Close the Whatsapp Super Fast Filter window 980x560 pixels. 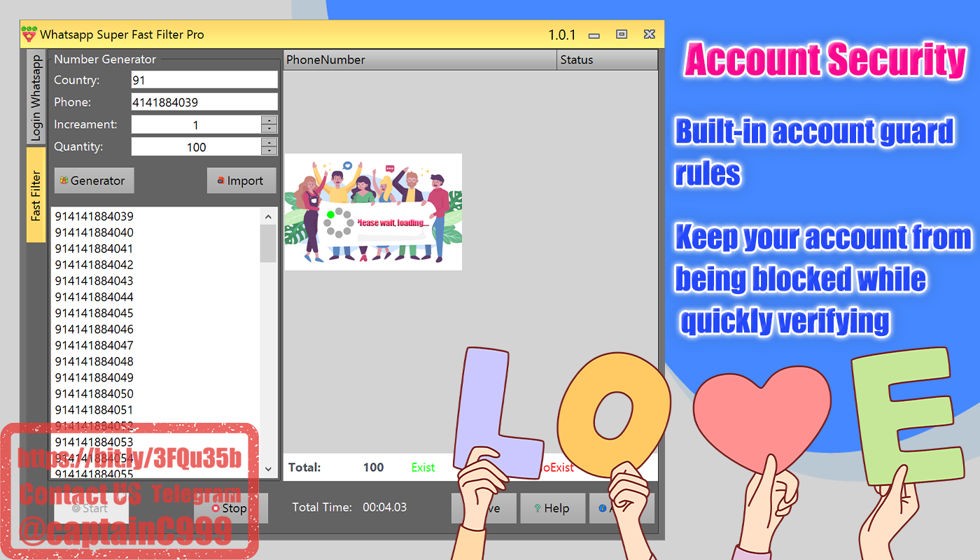click(x=650, y=34)
